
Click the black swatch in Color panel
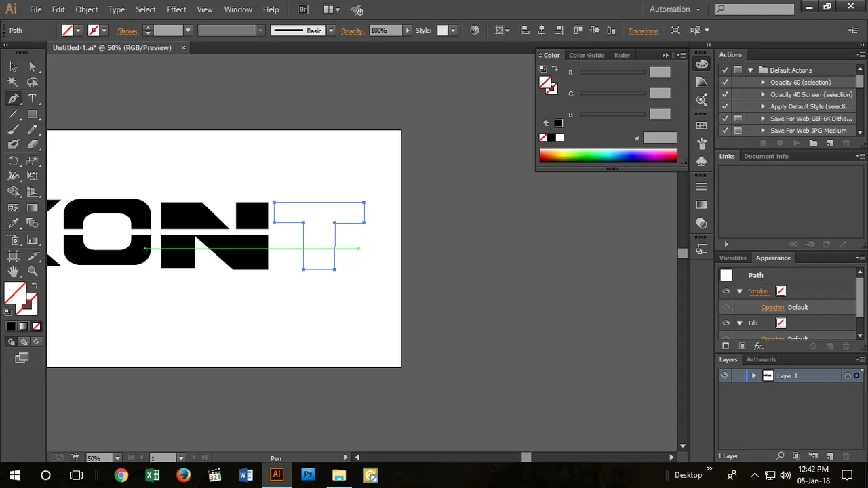point(551,138)
